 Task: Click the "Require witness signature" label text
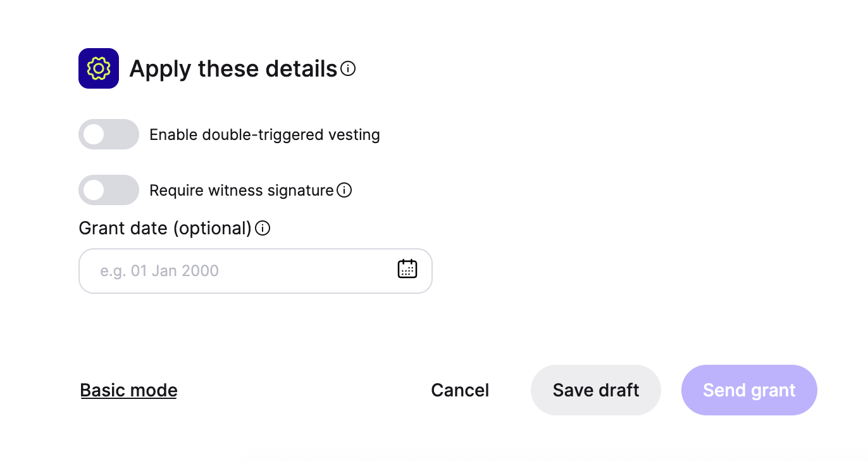(241, 191)
